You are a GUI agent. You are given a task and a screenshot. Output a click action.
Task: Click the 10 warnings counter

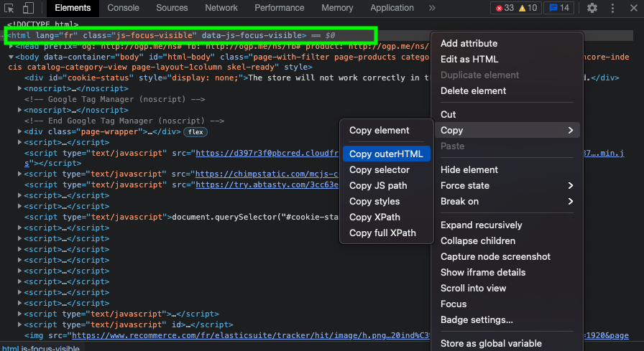pos(528,8)
